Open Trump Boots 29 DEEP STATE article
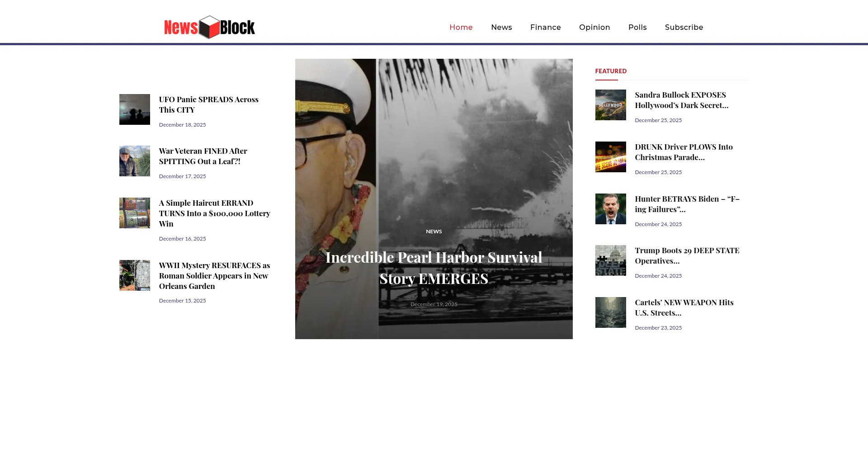This screenshot has height=449, width=868. tap(687, 255)
